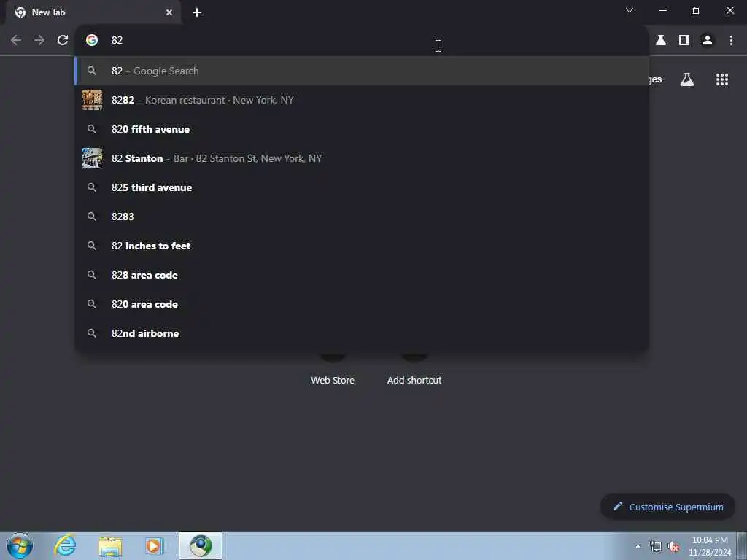Choose the 8282 Korean restaurant suggestion

pyautogui.click(x=362, y=100)
